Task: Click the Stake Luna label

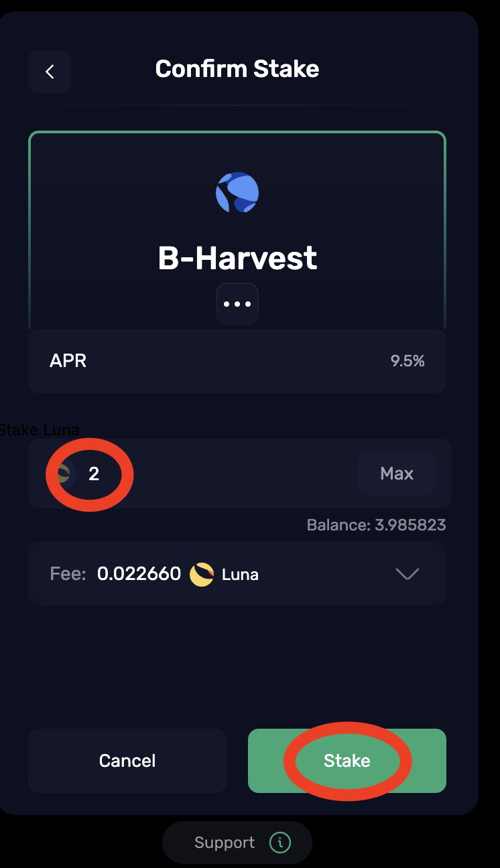Action: pyautogui.click(x=39, y=430)
